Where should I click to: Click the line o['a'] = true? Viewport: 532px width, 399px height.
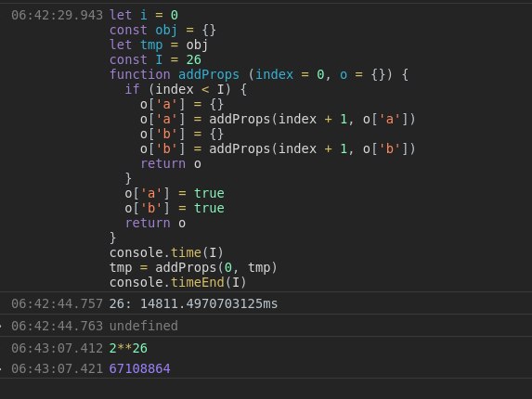175,194
